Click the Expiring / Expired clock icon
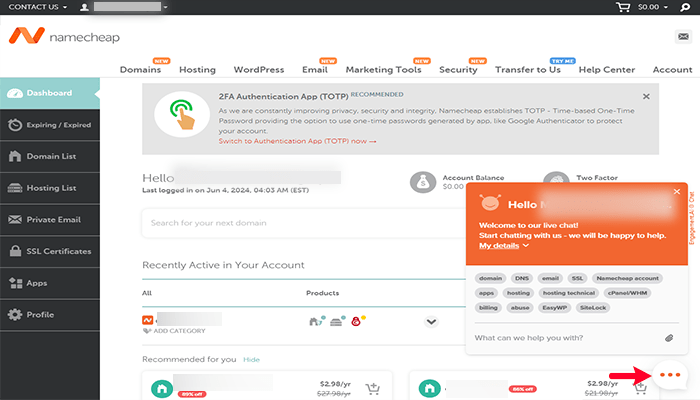 coord(15,125)
